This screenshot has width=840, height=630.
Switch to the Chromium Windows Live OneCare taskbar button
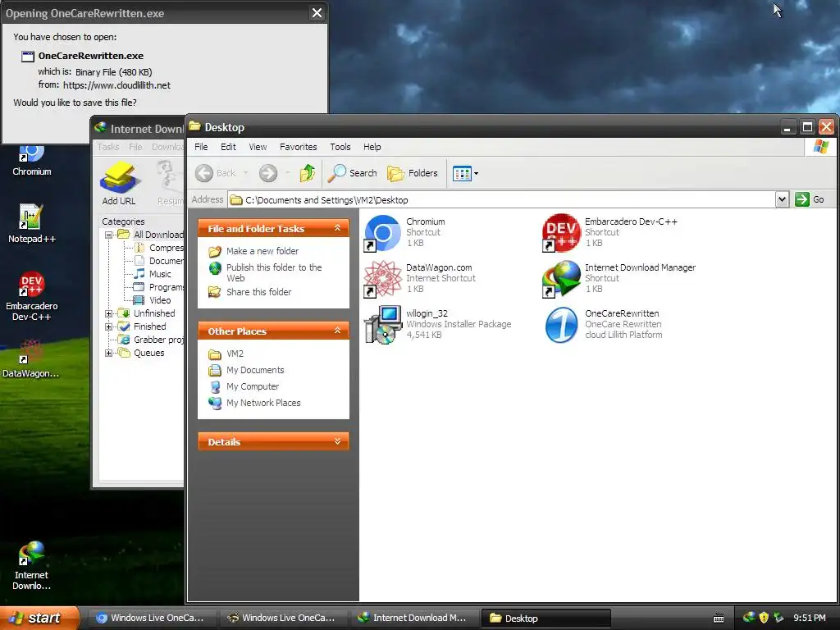(x=151, y=619)
